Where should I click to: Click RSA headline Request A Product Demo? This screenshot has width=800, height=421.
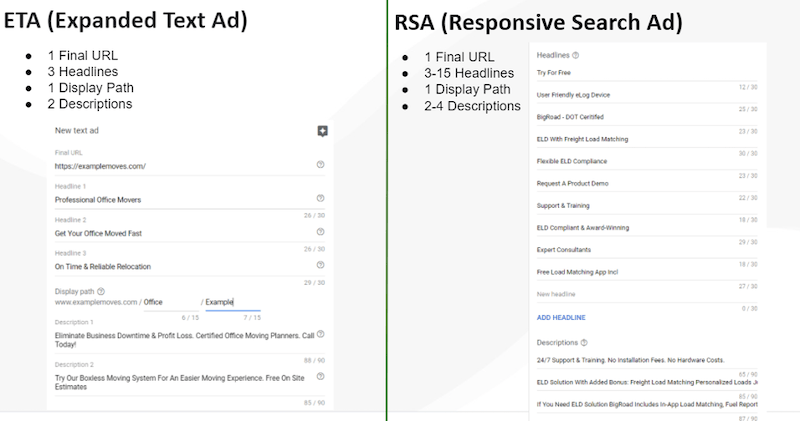tap(647, 184)
